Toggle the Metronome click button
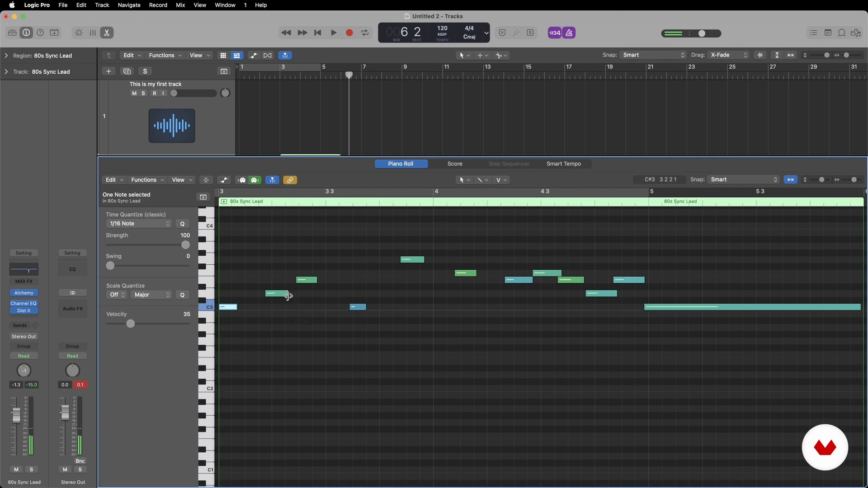This screenshot has height=488, width=868. pos(569,33)
